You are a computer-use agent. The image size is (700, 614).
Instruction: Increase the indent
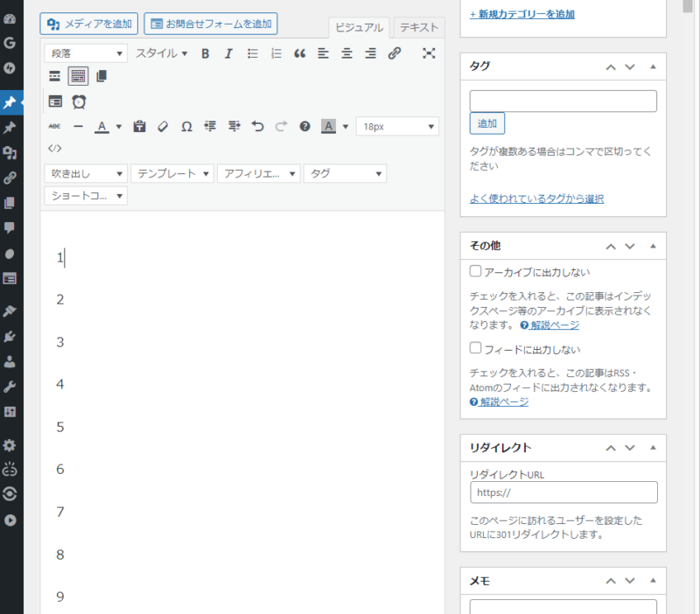click(234, 126)
